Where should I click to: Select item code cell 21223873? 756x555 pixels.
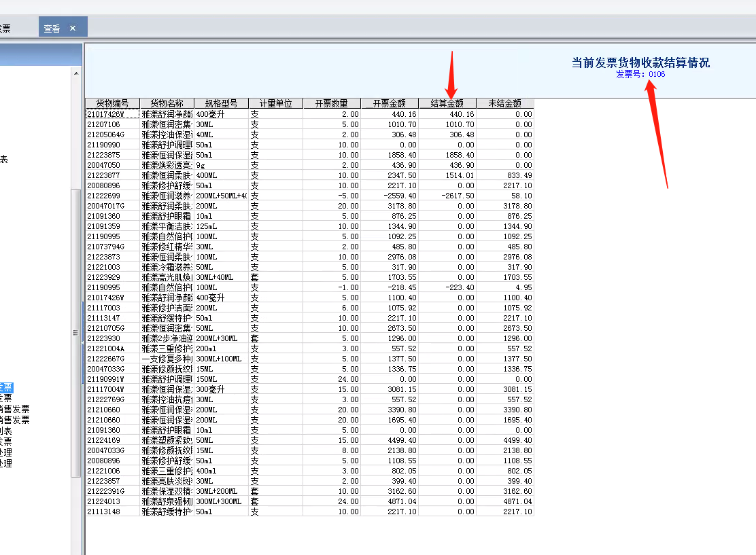(112, 257)
